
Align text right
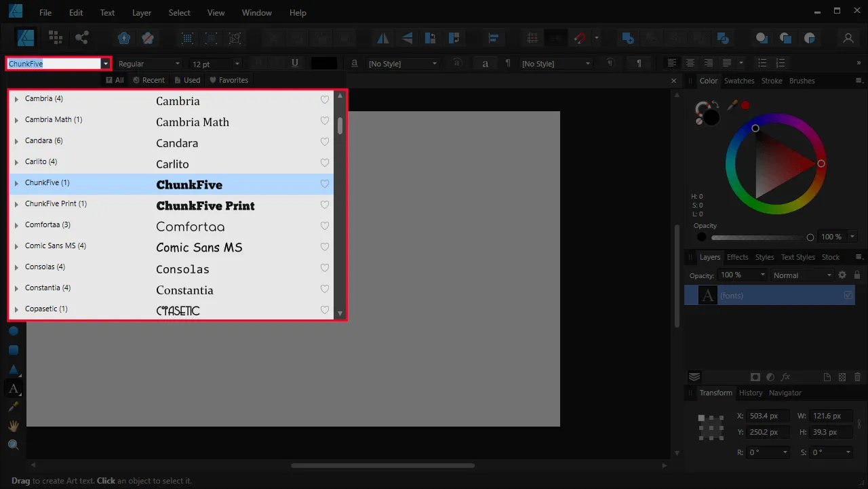pos(708,63)
